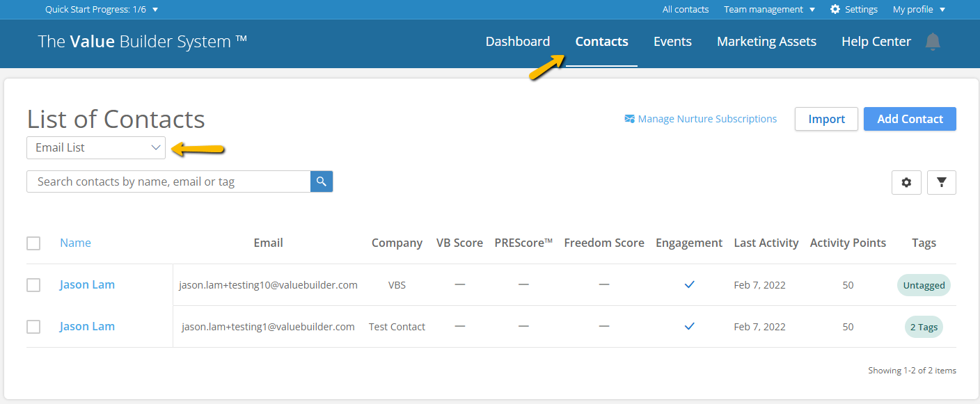Open the Marketing Assets tab

pos(766,42)
